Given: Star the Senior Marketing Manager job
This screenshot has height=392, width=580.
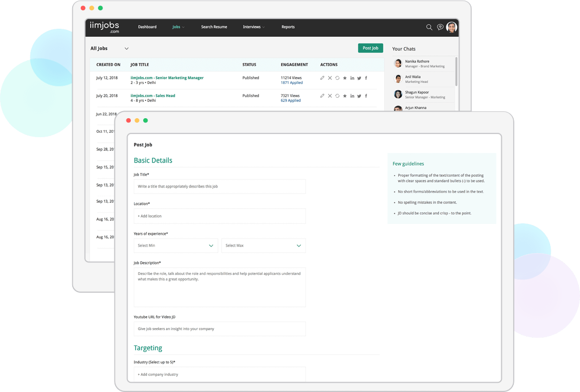Looking at the screenshot, I should pyautogui.click(x=345, y=78).
